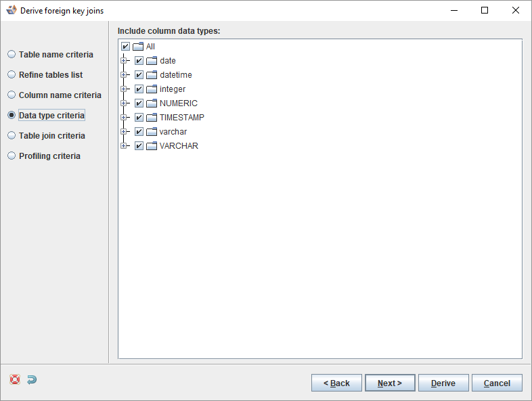Click the folder icon beside All

tap(138, 47)
